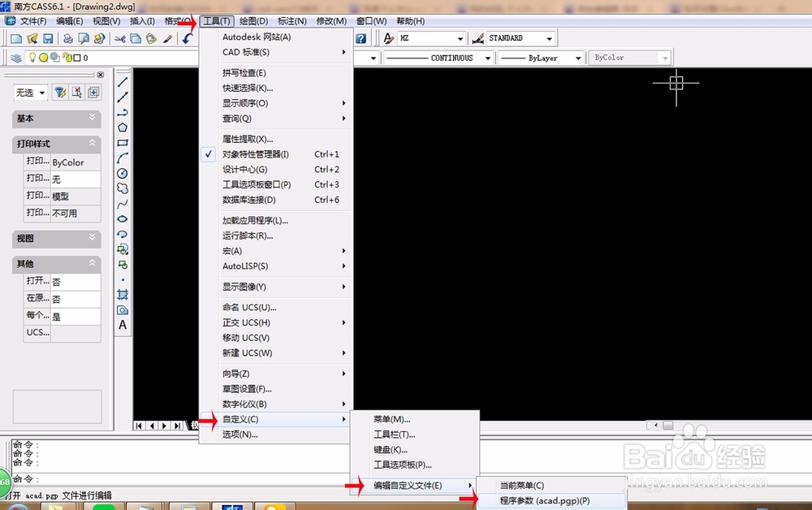812x510 pixels.
Task: Open the ByColor plot style dropdown
Action: pos(665,58)
